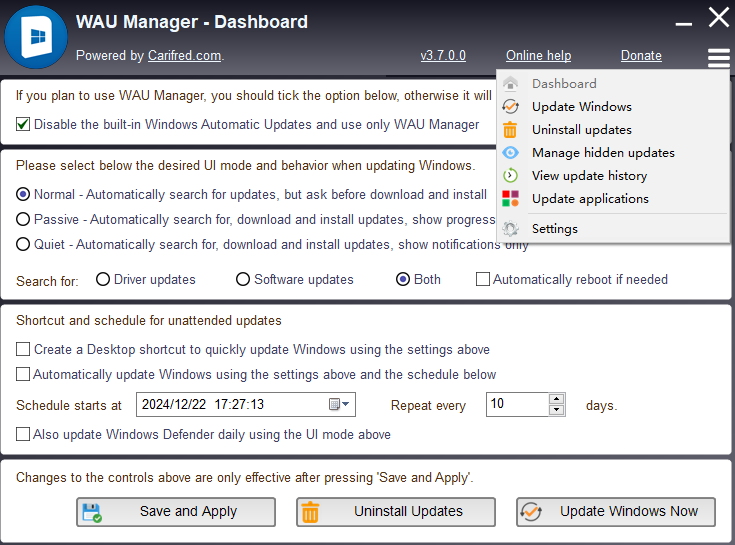Screen dimensions: 735x545
Task: Decrease Repeat every days with down arrow
Action: pos(556,410)
